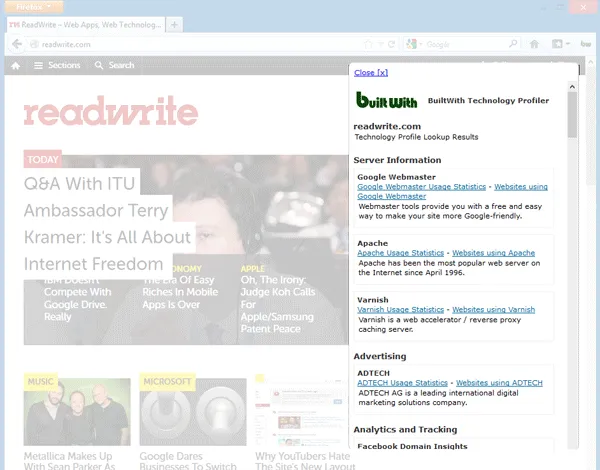Open a new tab with the plus button
600x470 pixels.
point(175,23)
